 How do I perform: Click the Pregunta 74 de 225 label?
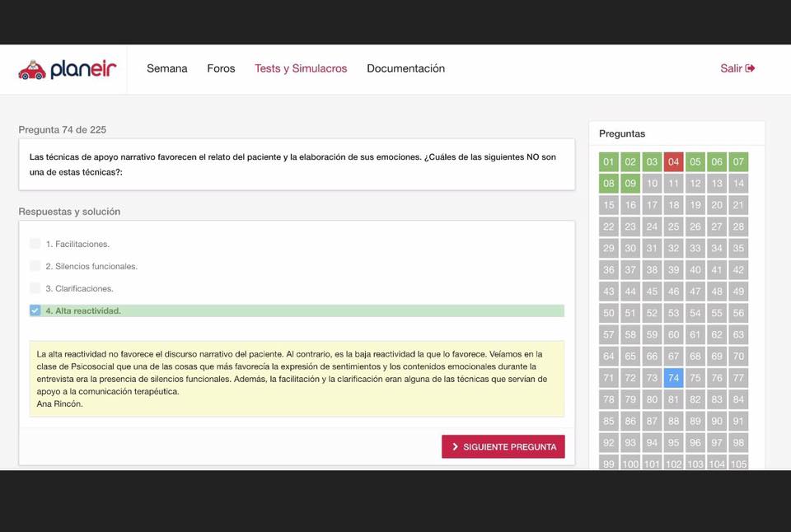click(63, 129)
